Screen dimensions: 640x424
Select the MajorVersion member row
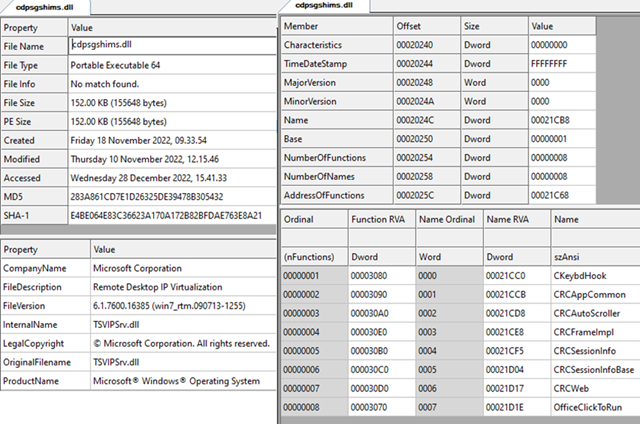pos(438,82)
